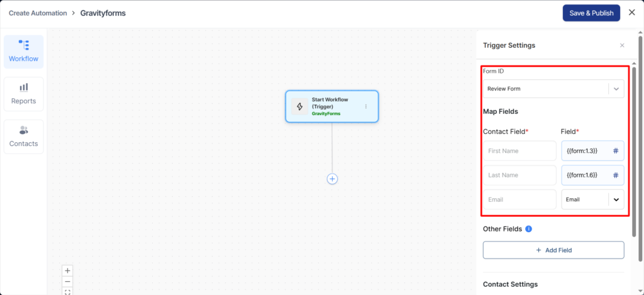This screenshot has height=295, width=644.
Task: Open the Workflow sidebar tab
Action: (23, 52)
